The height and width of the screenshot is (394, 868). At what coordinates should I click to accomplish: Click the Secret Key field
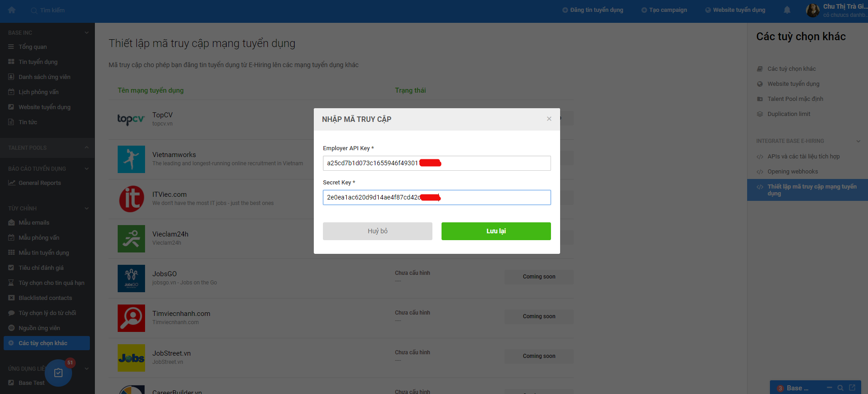pyautogui.click(x=437, y=197)
